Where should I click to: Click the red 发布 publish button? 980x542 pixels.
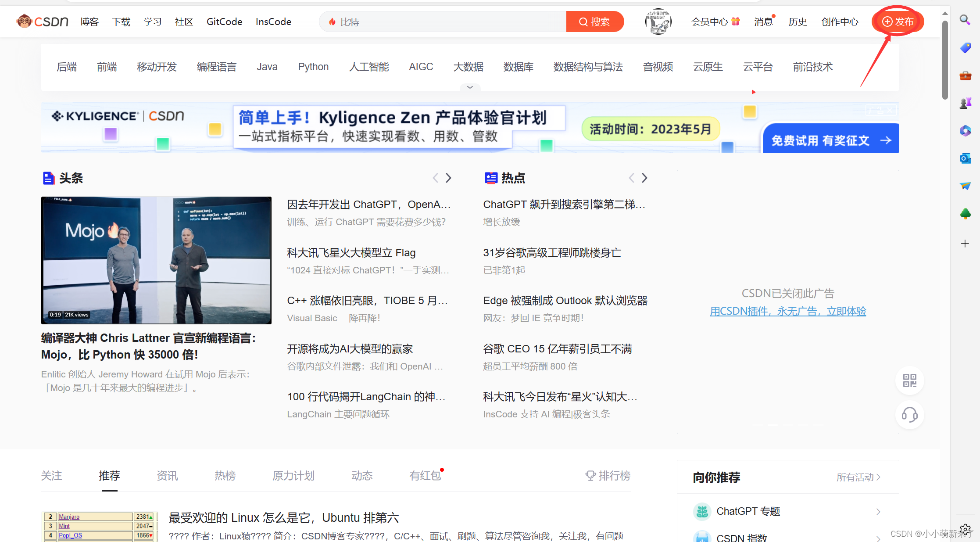[898, 22]
